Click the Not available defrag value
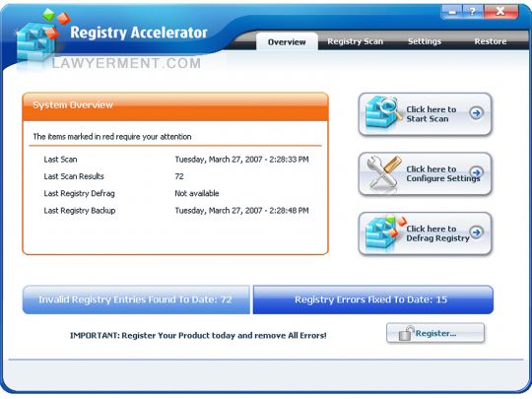The image size is (532, 399). (x=197, y=193)
